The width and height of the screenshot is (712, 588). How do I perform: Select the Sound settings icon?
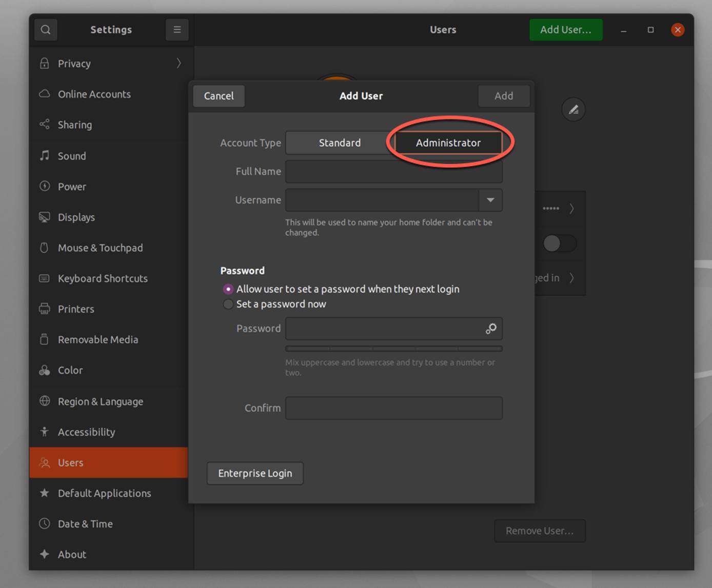point(44,156)
